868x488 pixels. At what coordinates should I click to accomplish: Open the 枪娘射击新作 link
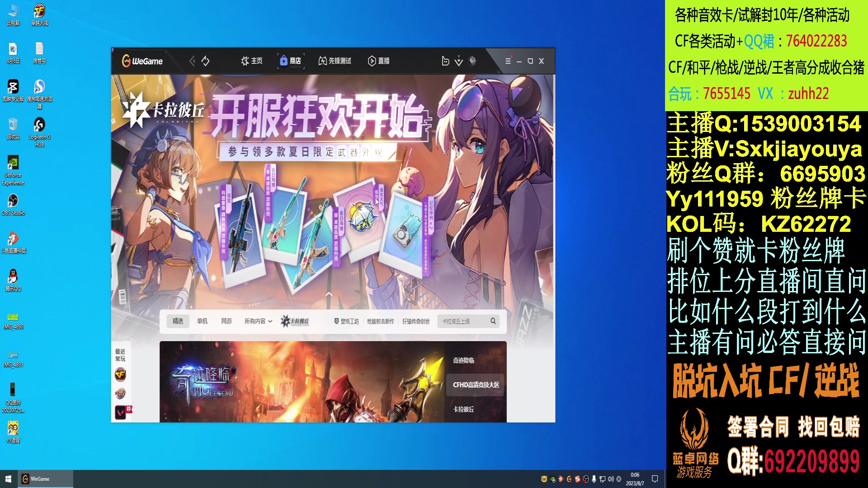point(380,321)
